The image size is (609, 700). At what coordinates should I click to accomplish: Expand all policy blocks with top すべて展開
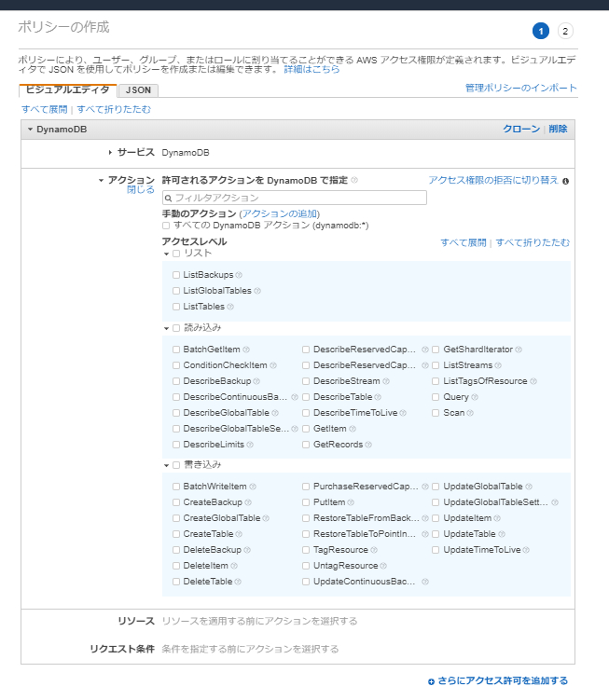pos(44,109)
